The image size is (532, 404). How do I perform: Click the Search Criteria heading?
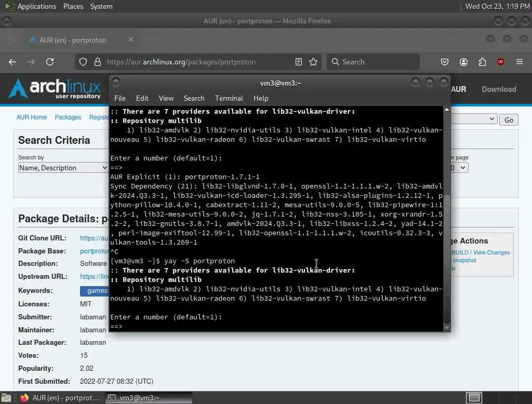click(54, 140)
